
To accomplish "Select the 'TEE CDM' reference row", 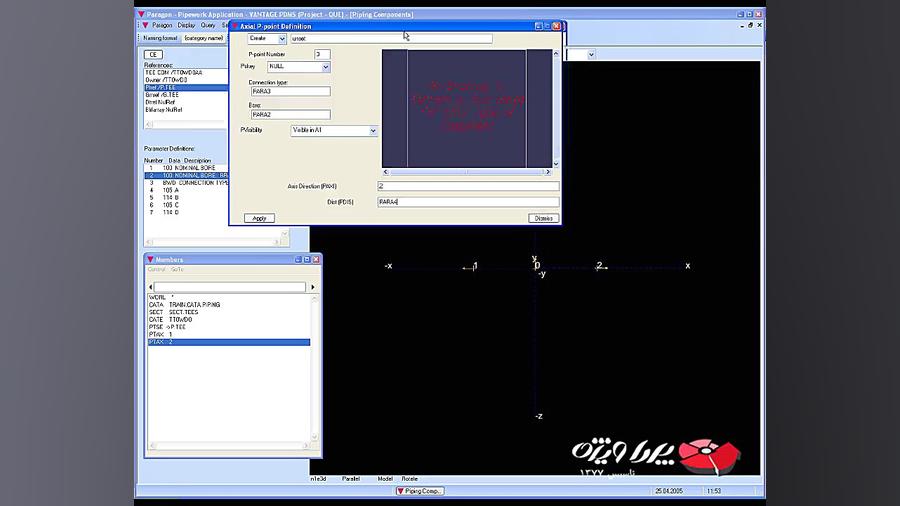I will pos(185,72).
